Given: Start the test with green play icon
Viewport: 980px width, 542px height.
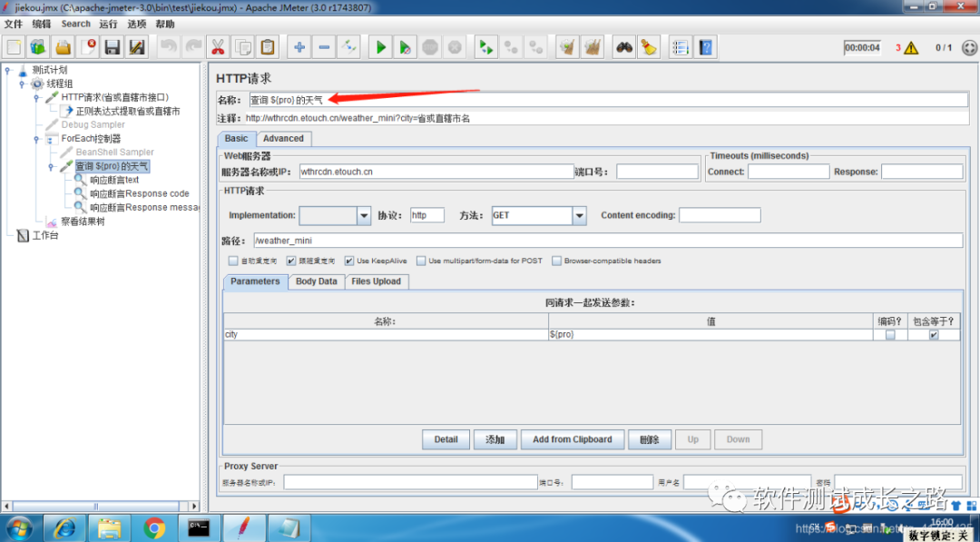Looking at the screenshot, I should 380,47.
